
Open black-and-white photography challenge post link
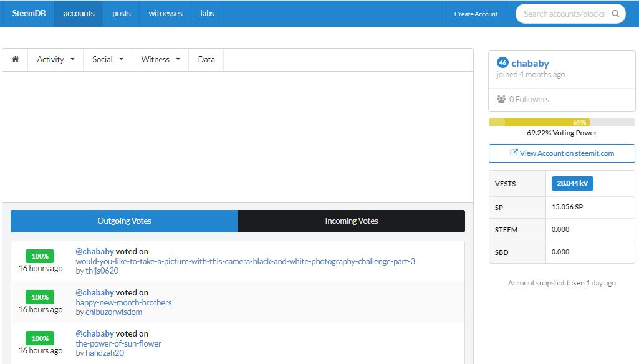pos(246,261)
